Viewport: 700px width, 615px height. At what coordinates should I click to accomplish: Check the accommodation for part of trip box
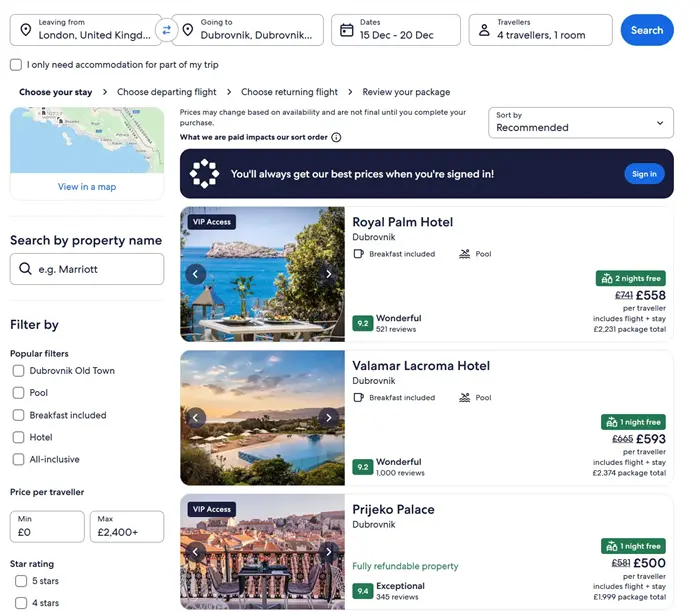coord(16,65)
